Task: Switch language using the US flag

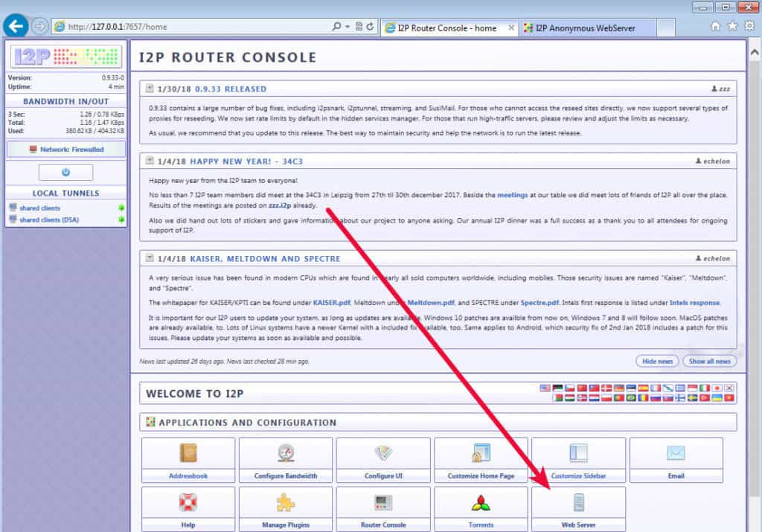Action: 545,388
